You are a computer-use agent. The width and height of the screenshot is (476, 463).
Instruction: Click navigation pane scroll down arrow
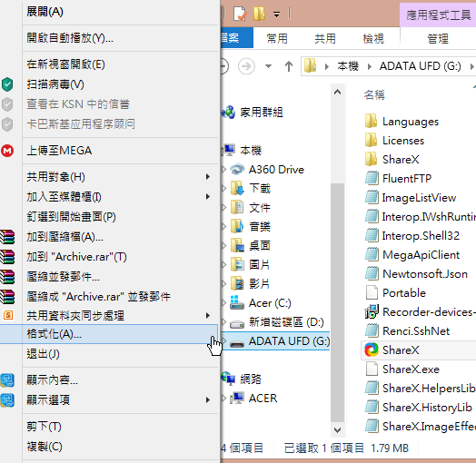click(x=337, y=430)
